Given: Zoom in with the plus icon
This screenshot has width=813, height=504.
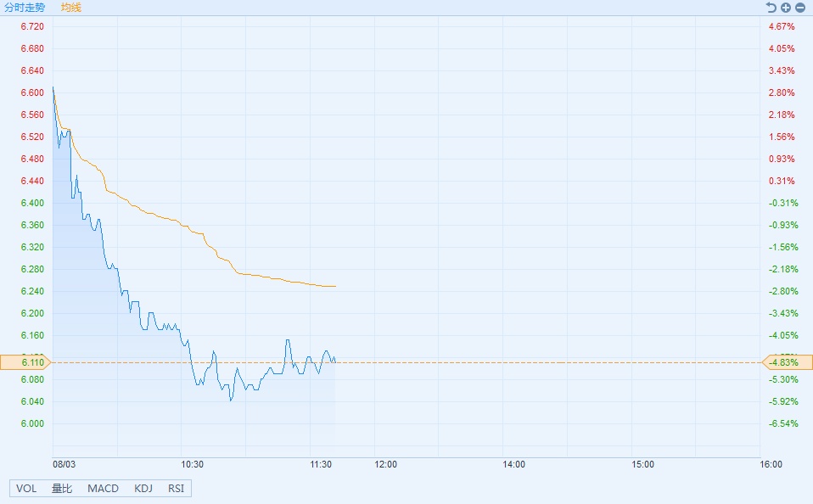Looking at the screenshot, I should (786, 8).
